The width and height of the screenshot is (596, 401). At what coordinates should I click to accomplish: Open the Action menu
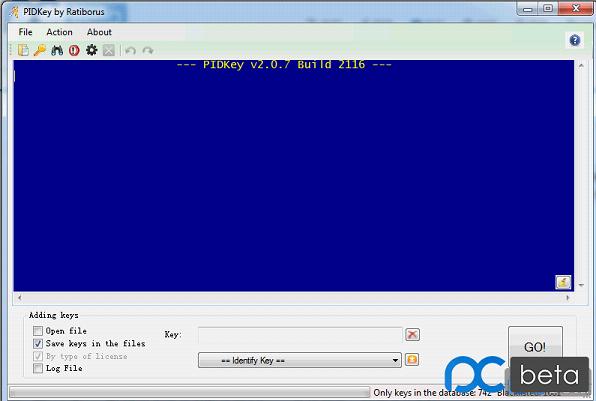59,32
